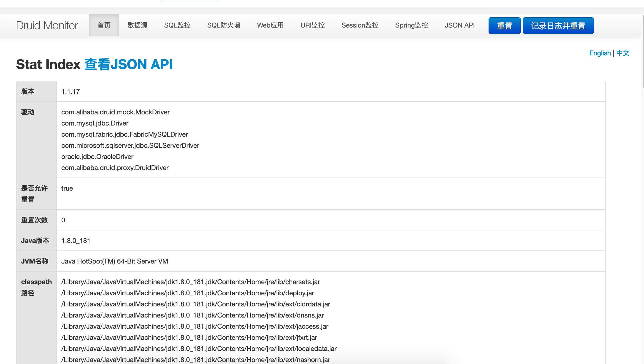
Task: Click the Druid Monitor brand title
Action: [47, 25]
